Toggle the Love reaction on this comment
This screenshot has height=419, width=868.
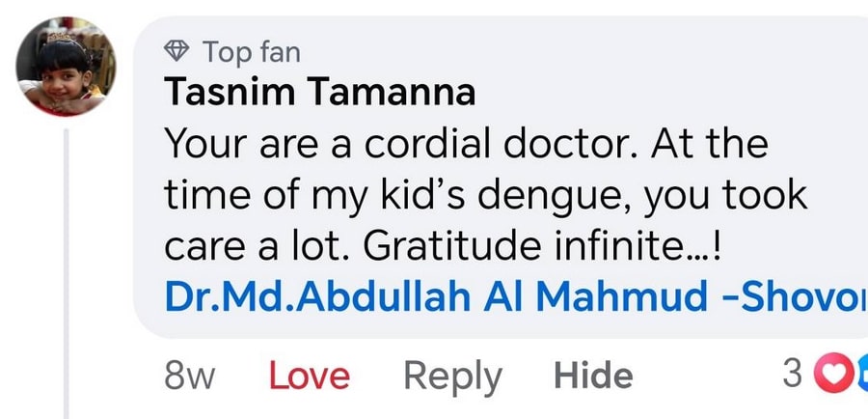coord(310,376)
